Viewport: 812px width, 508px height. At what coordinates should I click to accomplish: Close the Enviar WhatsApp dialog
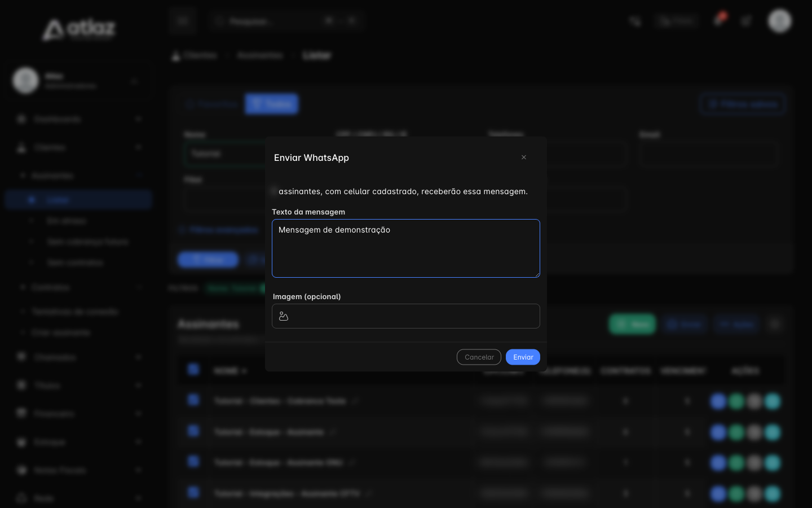(x=524, y=157)
